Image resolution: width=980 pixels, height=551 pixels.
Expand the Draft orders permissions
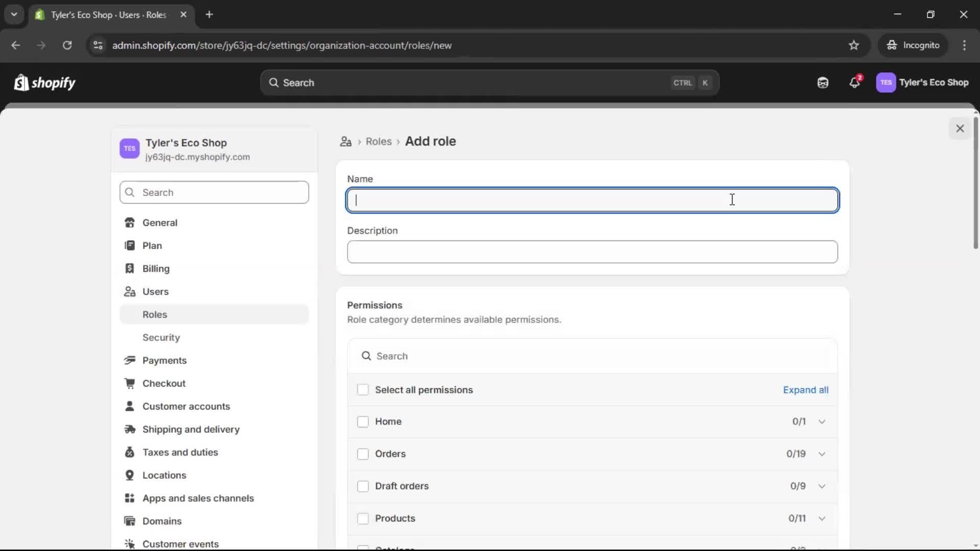[x=822, y=486]
